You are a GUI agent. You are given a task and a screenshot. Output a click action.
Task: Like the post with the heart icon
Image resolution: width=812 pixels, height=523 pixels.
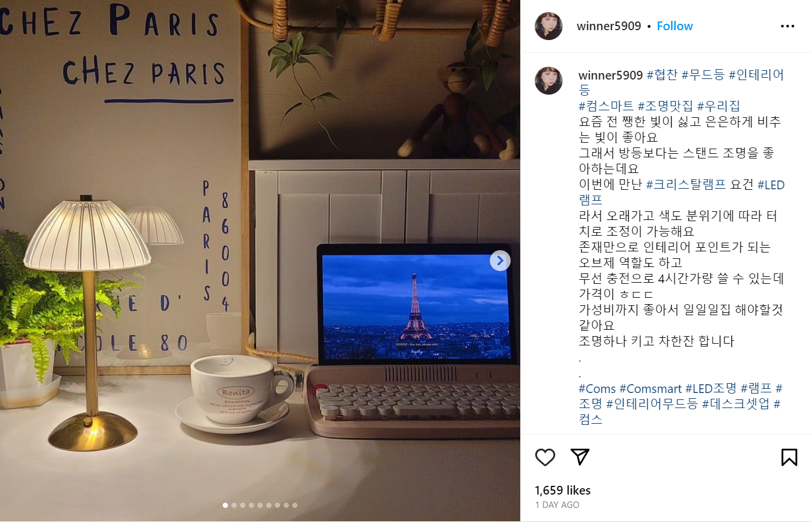(545, 457)
